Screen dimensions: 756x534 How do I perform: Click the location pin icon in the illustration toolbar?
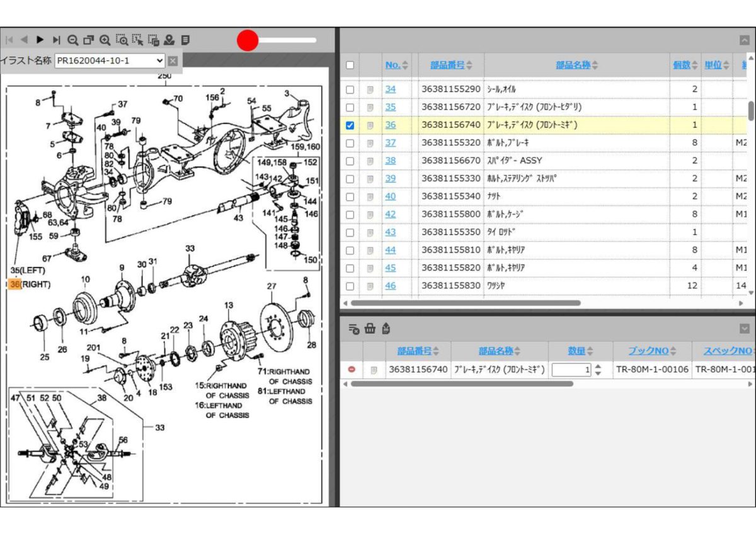[169, 40]
